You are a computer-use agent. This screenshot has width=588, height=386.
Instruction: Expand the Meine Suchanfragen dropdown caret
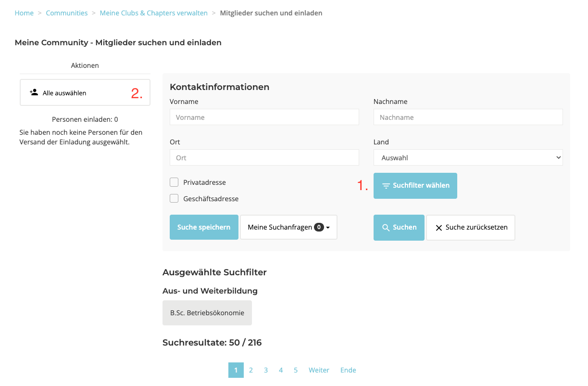pos(328,228)
